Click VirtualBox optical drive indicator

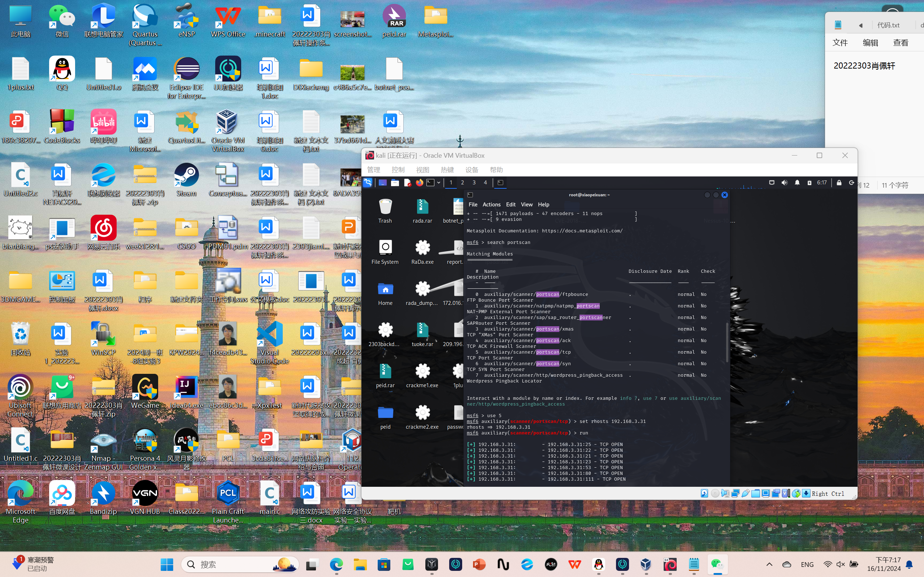(715, 493)
